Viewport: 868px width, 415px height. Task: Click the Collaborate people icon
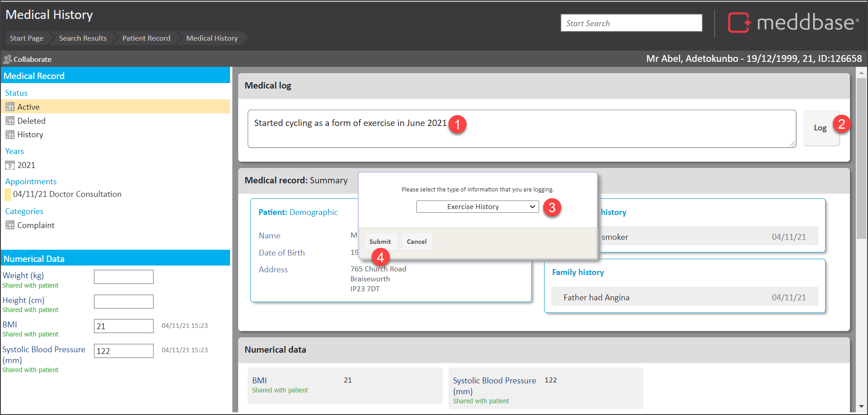tap(7, 59)
